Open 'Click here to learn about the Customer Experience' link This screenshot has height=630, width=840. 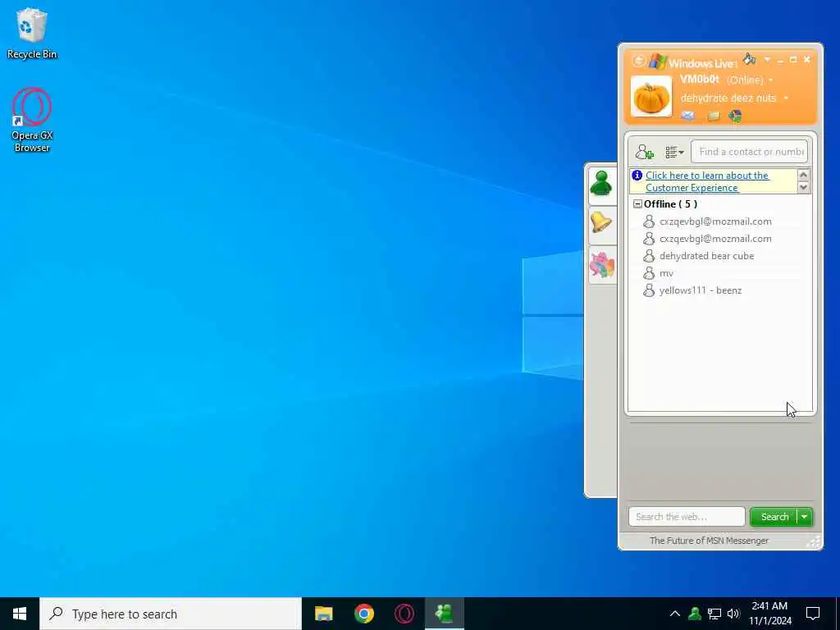[707, 181]
